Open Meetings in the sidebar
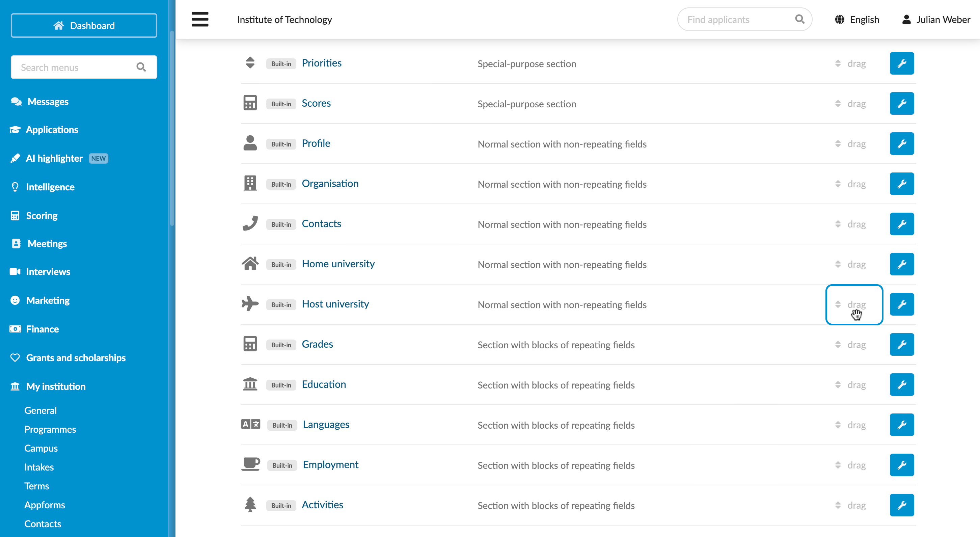 tap(47, 244)
